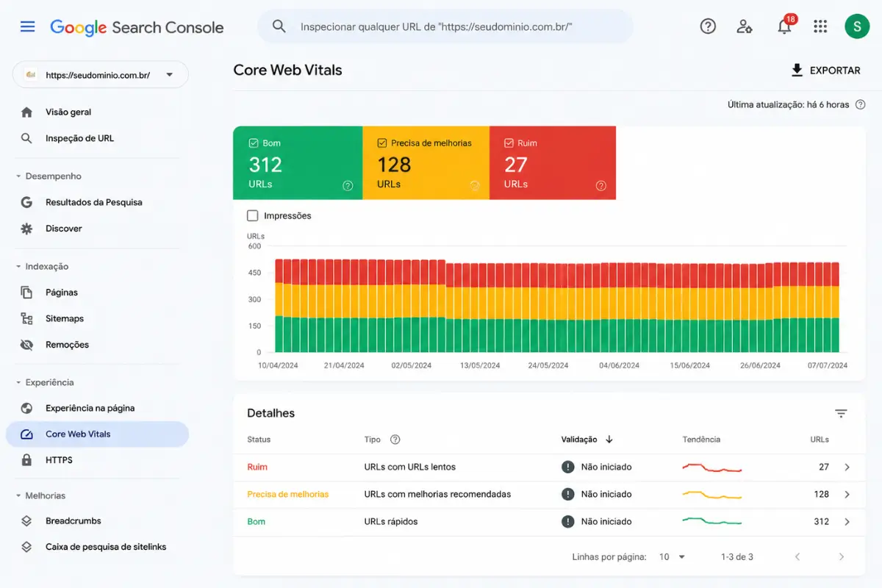Click the search magnifier icon in URL bar
Viewport: 882px width, 588px height.
coord(279,26)
